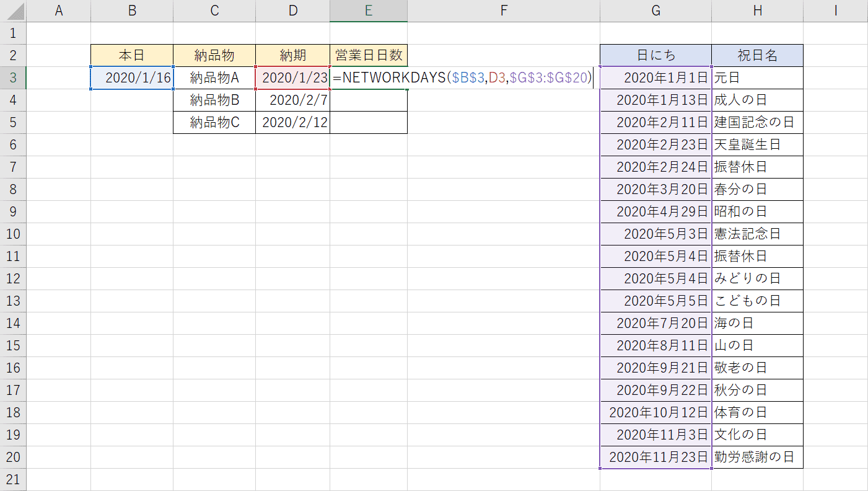The width and height of the screenshot is (868, 491).
Task: Select the date 2020年2月11日
Action: pyautogui.click(x=655, y=123)
